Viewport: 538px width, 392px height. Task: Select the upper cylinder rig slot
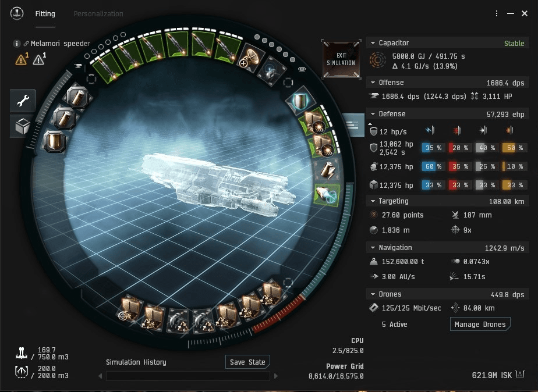coord(78,97)
